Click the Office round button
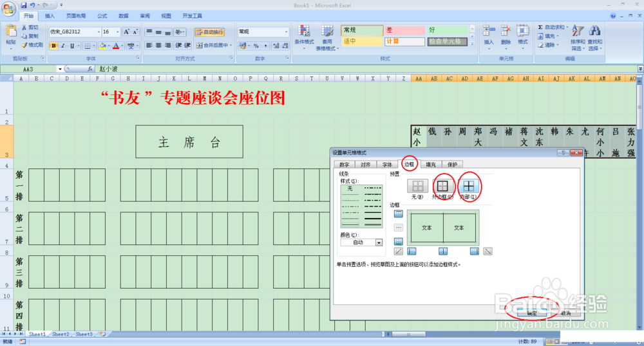 pyautogui.click(x=8, y=8)
